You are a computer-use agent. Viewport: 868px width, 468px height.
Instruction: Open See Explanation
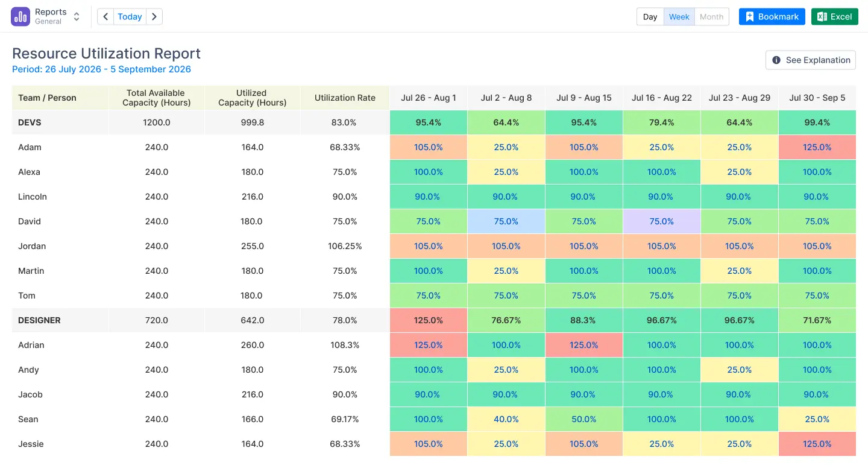[811, 60]
